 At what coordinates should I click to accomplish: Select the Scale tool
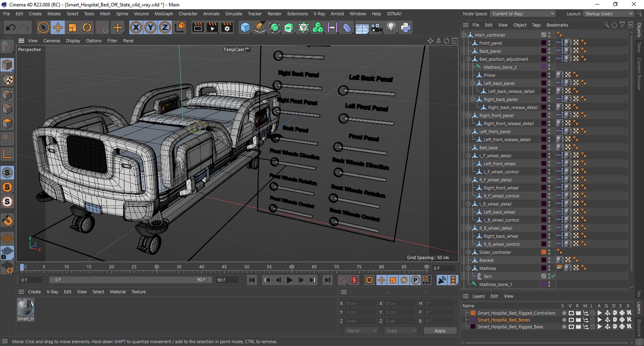click(72, 27)
